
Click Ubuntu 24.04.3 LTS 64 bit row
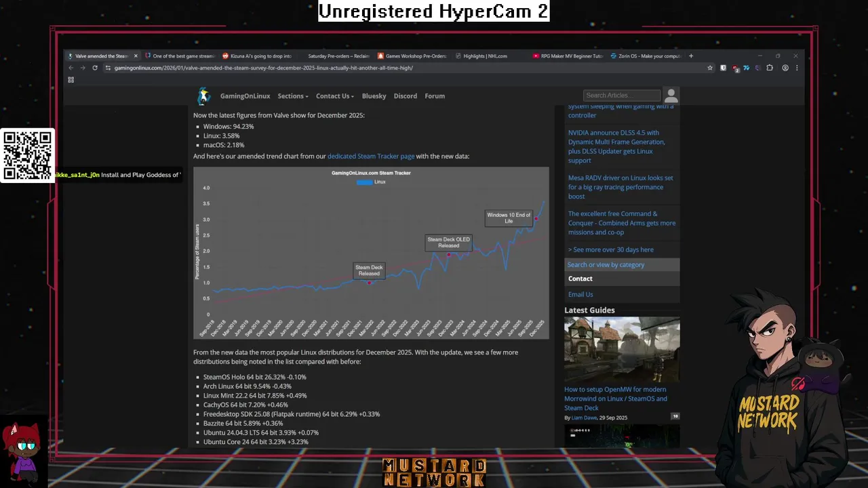click(x=261, y=432)
